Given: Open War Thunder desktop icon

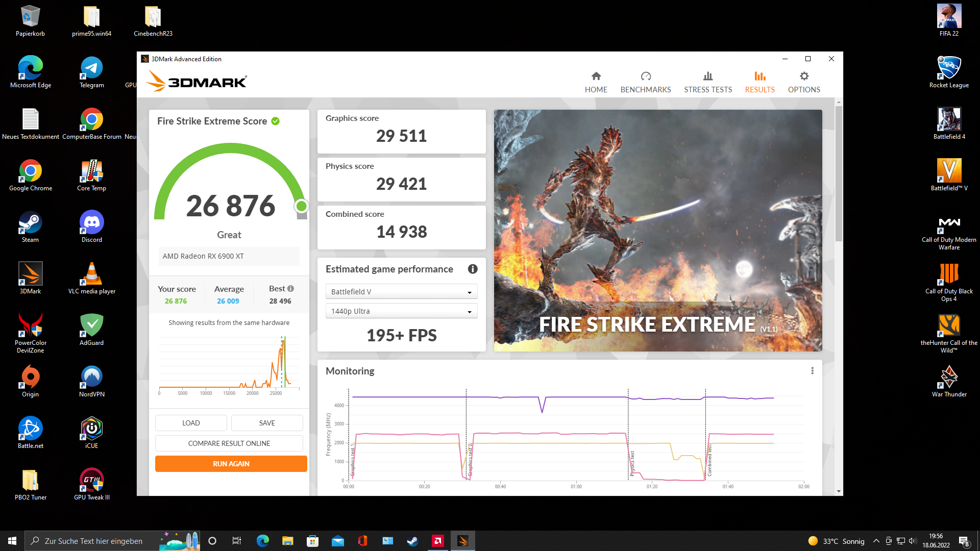Looking at the screenshot, I should (949, 382).
